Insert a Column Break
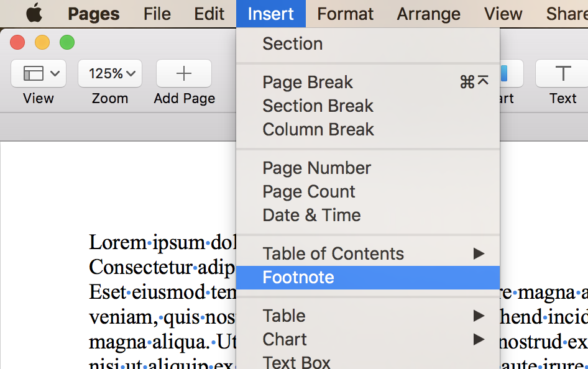 [x=318, y=129]
